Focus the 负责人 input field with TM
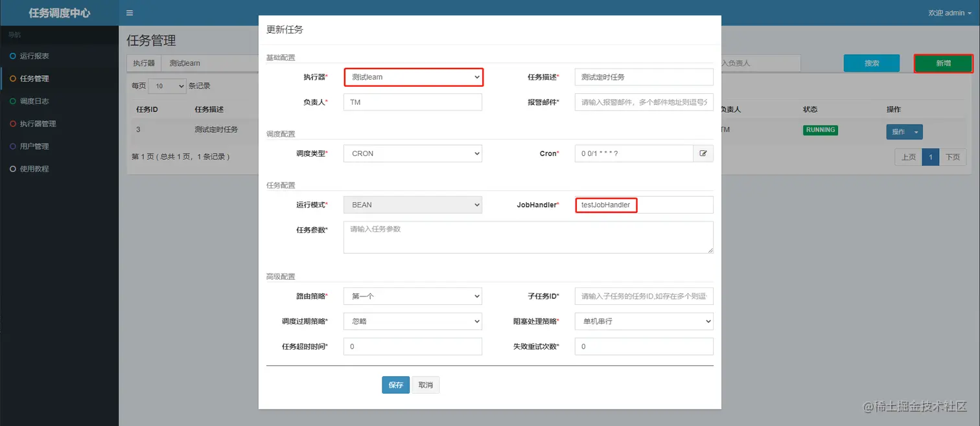 pos(413,102)
